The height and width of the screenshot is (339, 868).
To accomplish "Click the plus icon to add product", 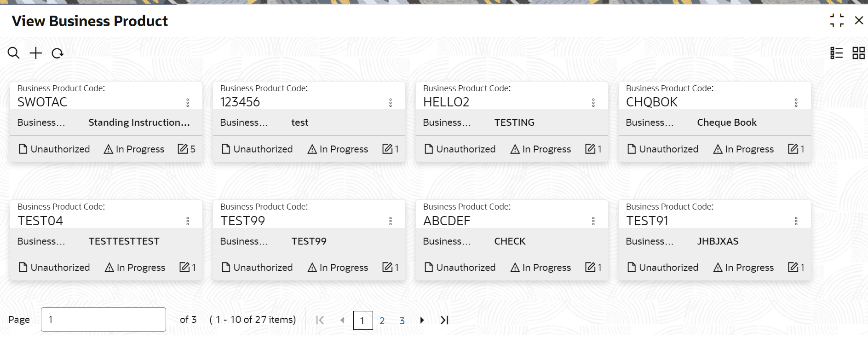I will click(35, 53).
